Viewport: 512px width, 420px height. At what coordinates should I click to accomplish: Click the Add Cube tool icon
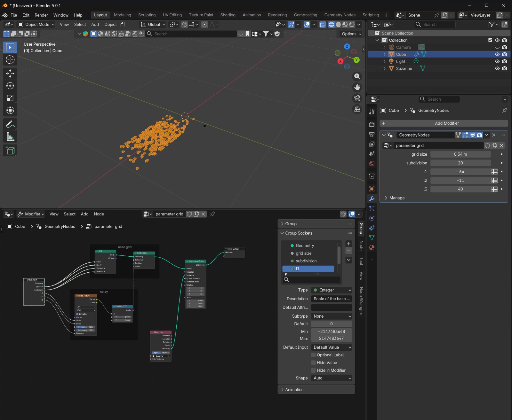10,151
